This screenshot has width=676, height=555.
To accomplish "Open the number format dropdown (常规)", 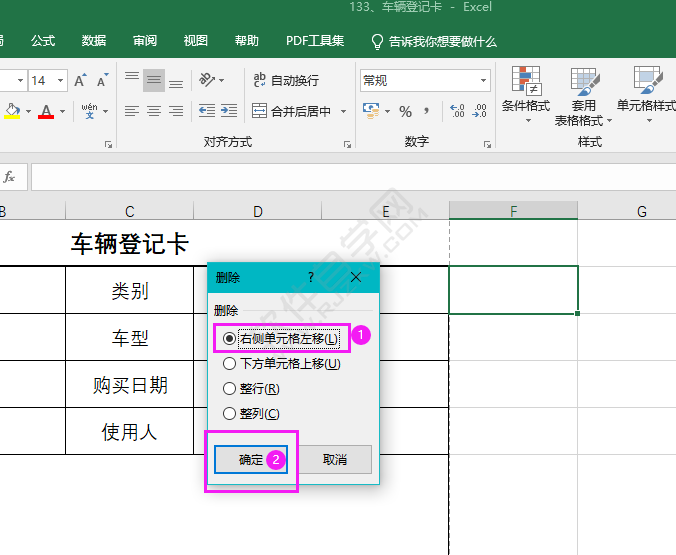I will (x=483, y=80).
